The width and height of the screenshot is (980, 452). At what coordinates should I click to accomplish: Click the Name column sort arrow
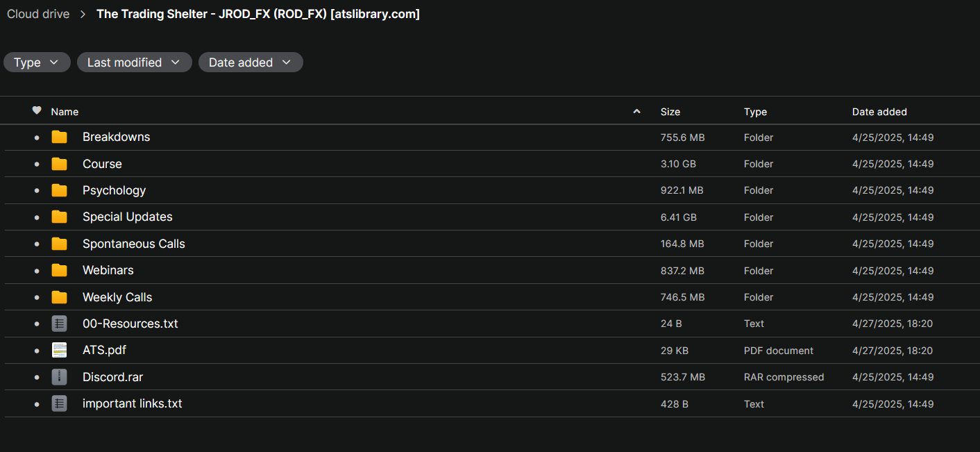[636, 111]
